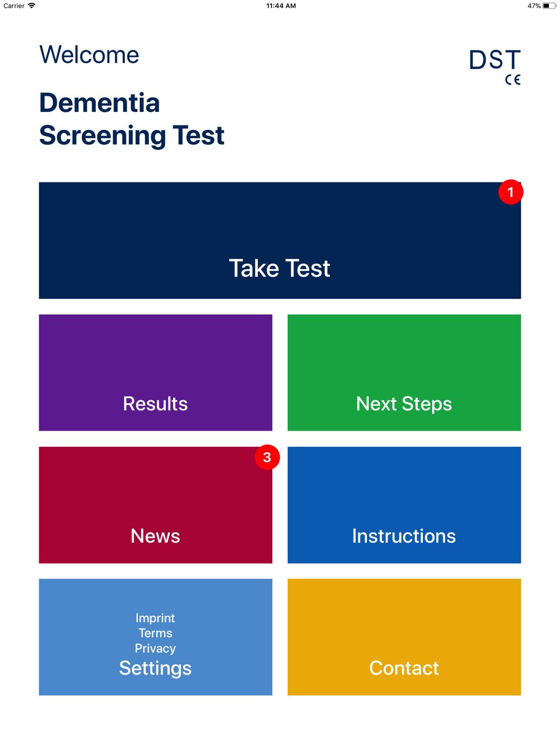Open the Contact tile
560x747 pixels.
[x=404, y=637]
